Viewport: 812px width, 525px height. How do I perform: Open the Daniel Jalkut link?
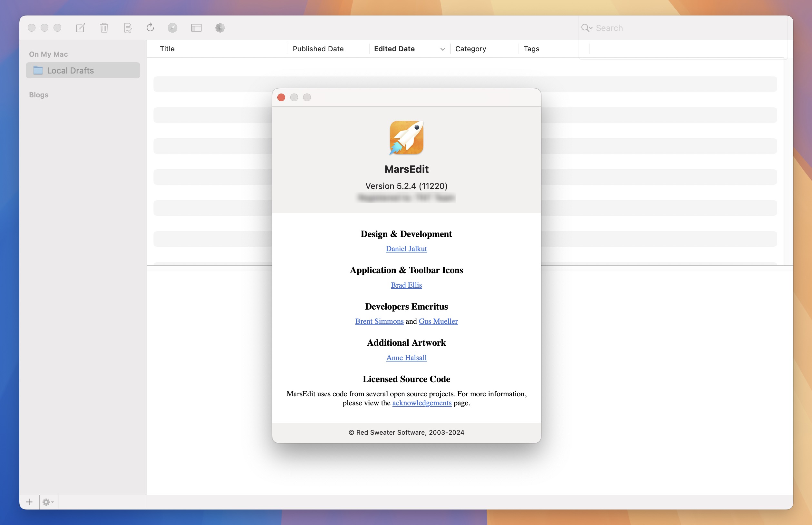(406, 249)
